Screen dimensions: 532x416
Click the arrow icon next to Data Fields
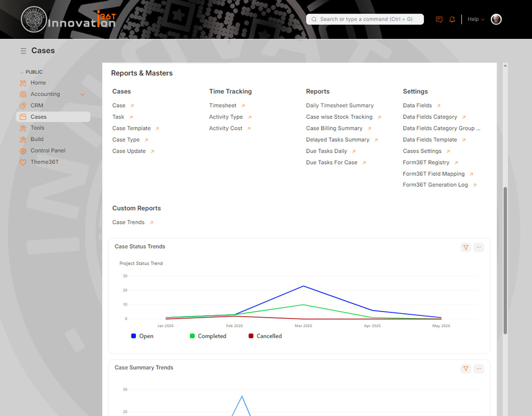click(439, 106)
